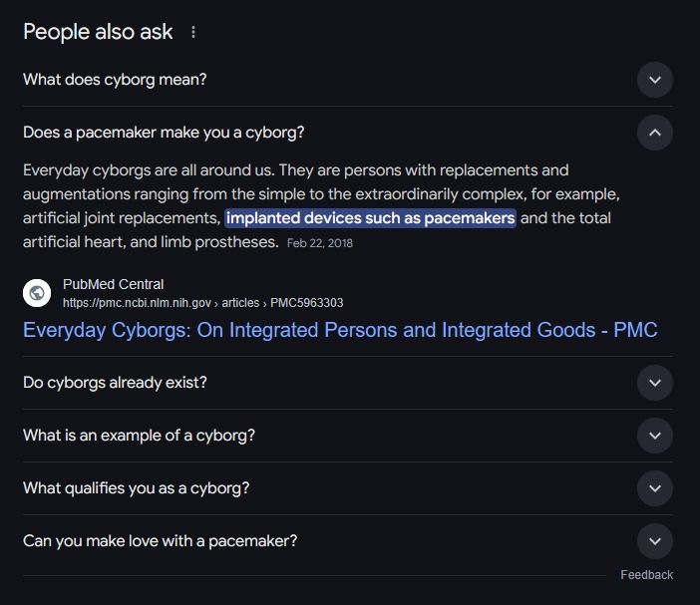Open the three-dot menu beside People also ask
The height and width of the screenshot is (605, 700).
point(193,32)
